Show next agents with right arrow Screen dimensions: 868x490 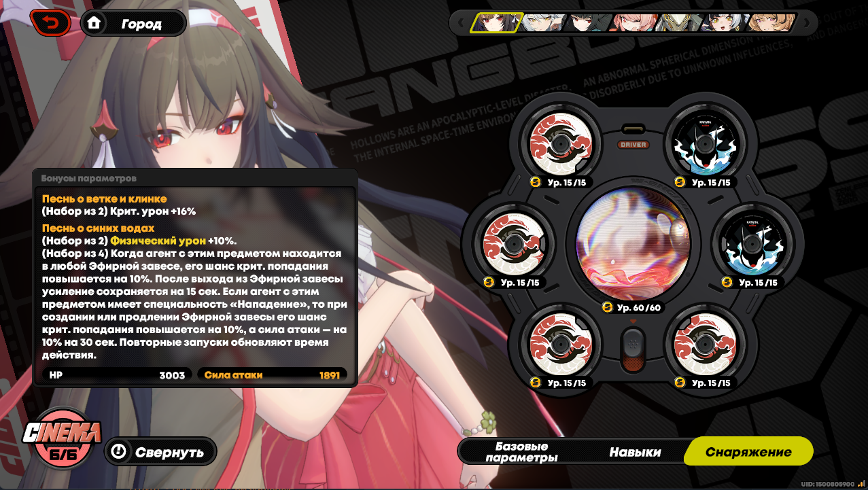click(806, 24)
